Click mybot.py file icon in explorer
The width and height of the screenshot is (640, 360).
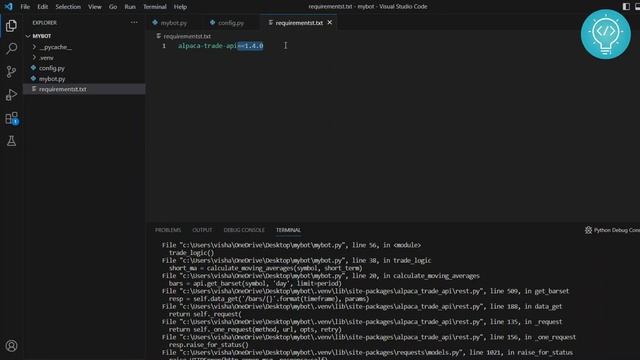(33, 78)
